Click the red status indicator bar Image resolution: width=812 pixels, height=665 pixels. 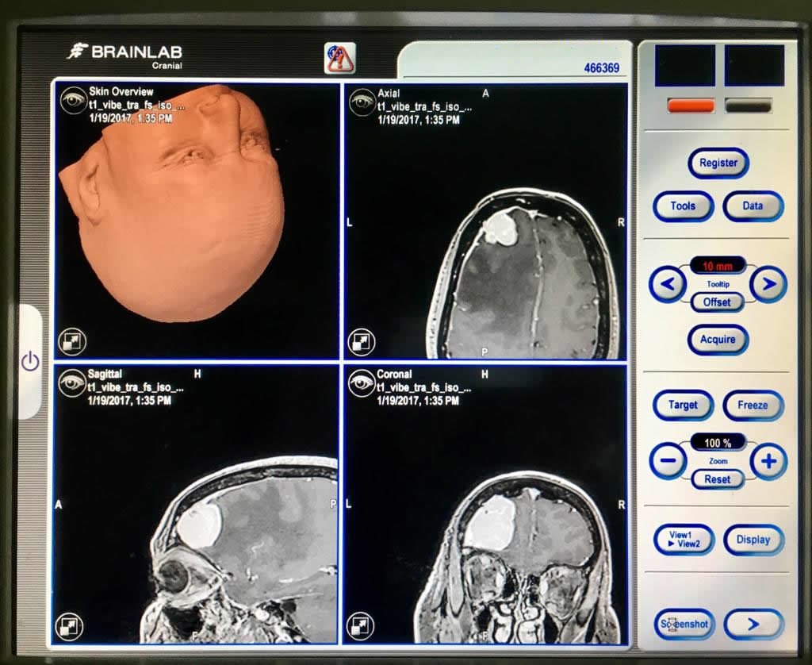pos(691,106)
